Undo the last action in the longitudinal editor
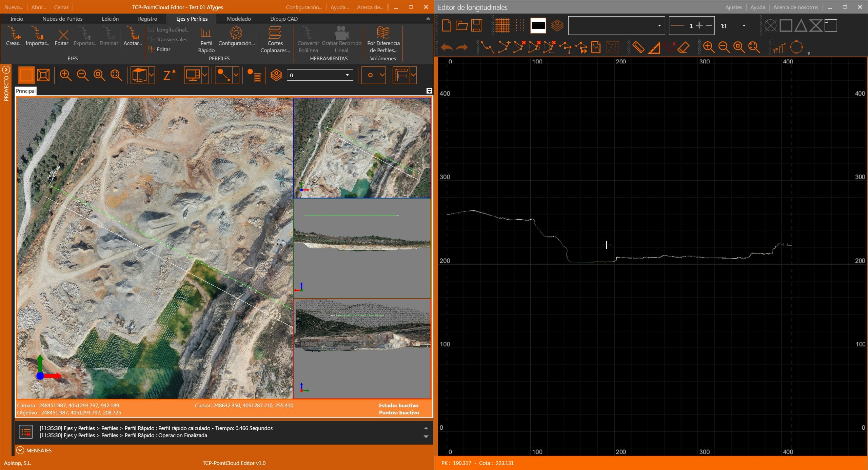 [447, 47]
